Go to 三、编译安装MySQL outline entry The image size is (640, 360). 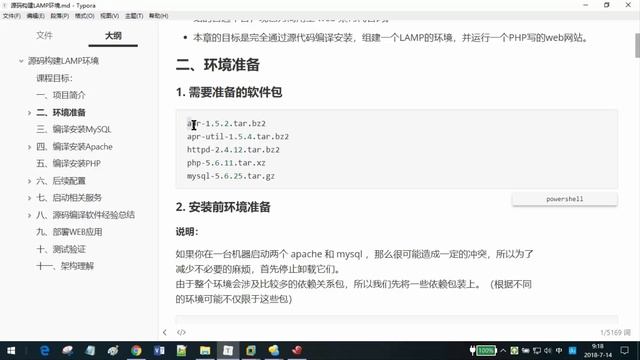point(74,129)
